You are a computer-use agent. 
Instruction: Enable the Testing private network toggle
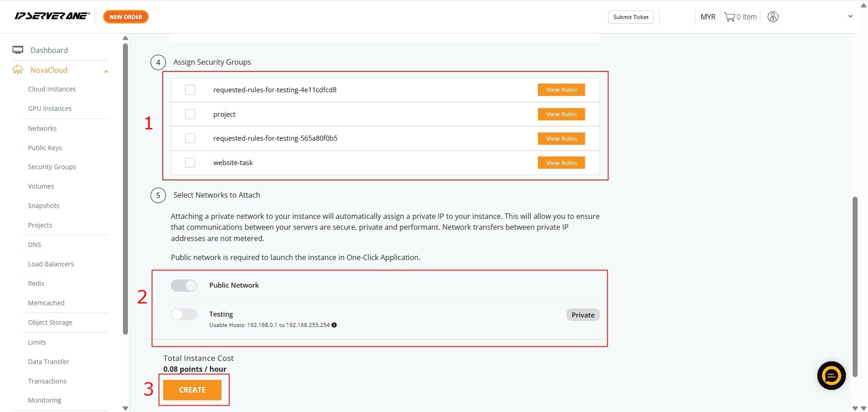[184, 314]
